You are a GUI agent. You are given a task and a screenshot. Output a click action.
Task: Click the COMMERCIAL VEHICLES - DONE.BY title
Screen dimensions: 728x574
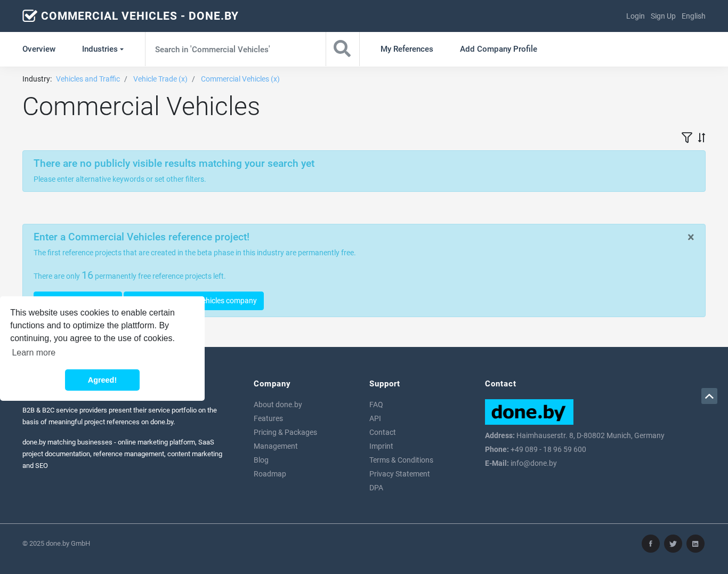pyautogui.click(x=140, y=16)
